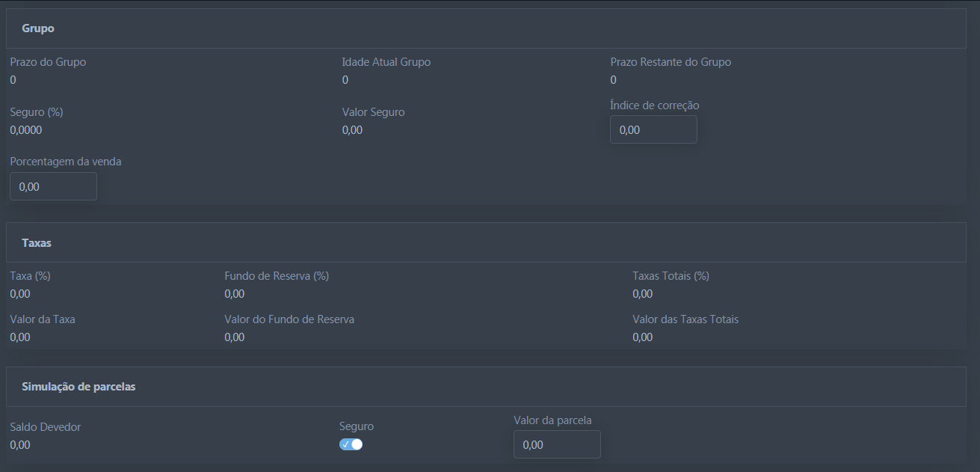Viewport: 980px width, 472px height.
Task: Focus the Porcentagem da venda input box
Action: [x=53, y=186]
